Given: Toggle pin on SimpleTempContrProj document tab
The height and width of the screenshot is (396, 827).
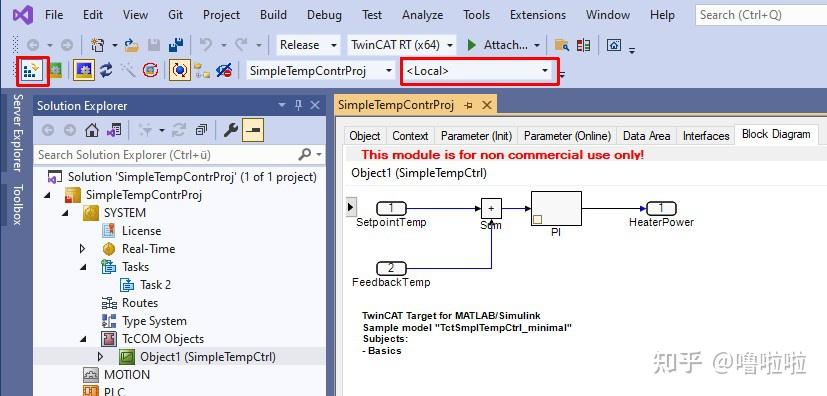Looking at the screenshot, I should click(468, 105).
